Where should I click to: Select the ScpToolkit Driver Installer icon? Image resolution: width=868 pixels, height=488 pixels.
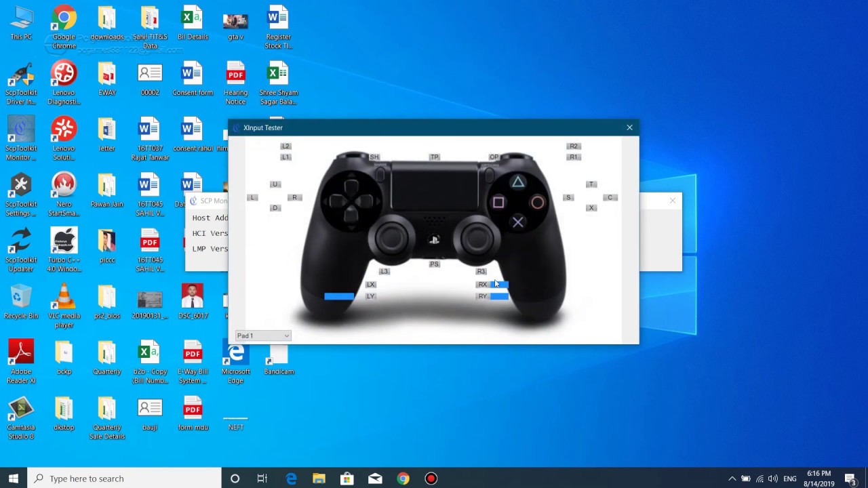tap(21, 84)
